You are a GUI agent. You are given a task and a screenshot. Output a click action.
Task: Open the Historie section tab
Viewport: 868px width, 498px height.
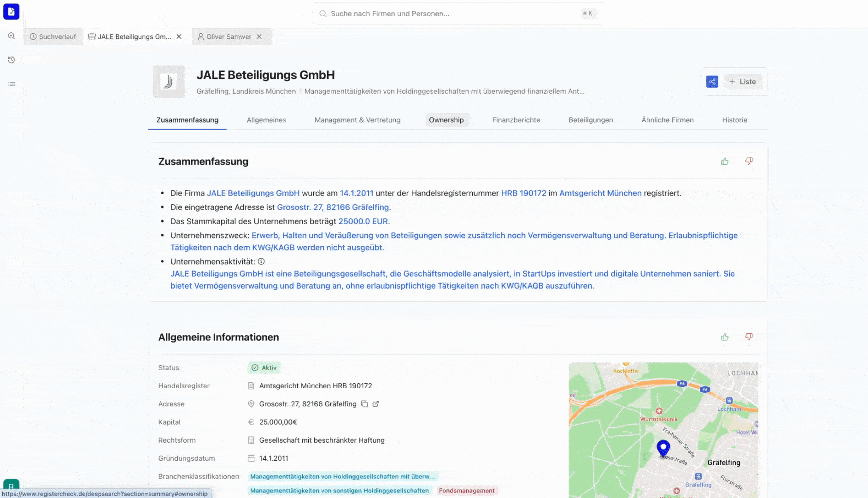coord(734,120)
